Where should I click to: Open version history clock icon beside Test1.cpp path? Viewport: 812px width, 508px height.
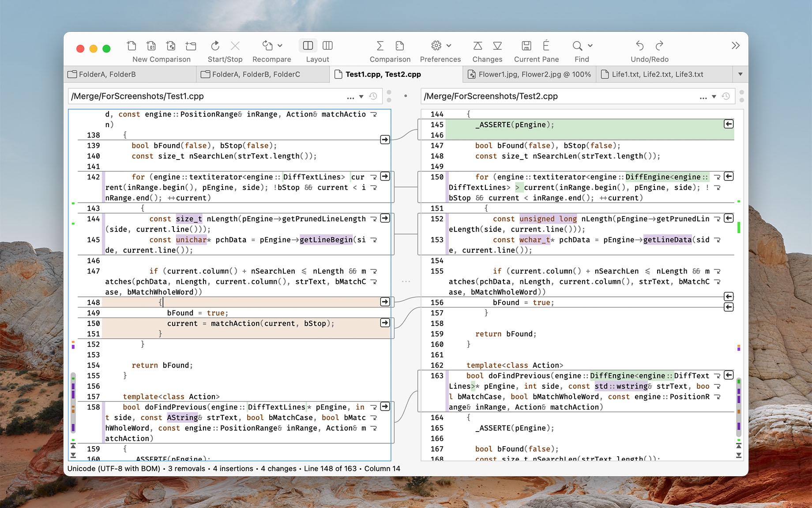pyautogui.click(x=373, y=96)
